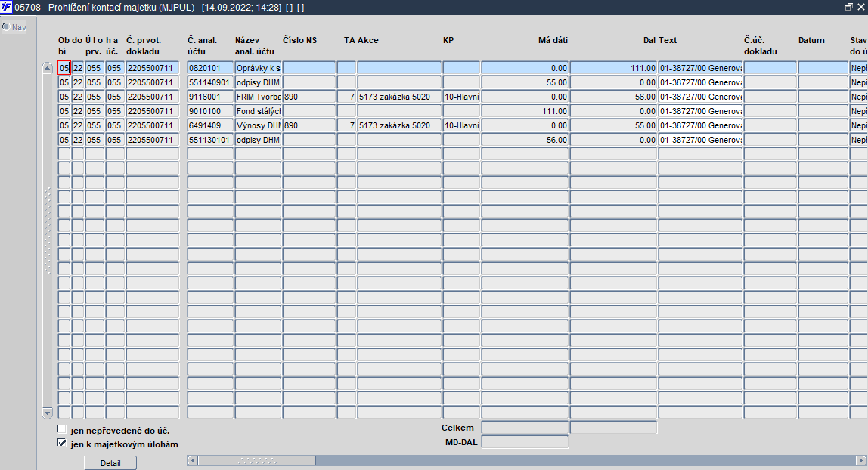Click the Celkem Má dáti total field
Image resolution: width=868 pixels, height=470 pixels.
click(525, 428)
